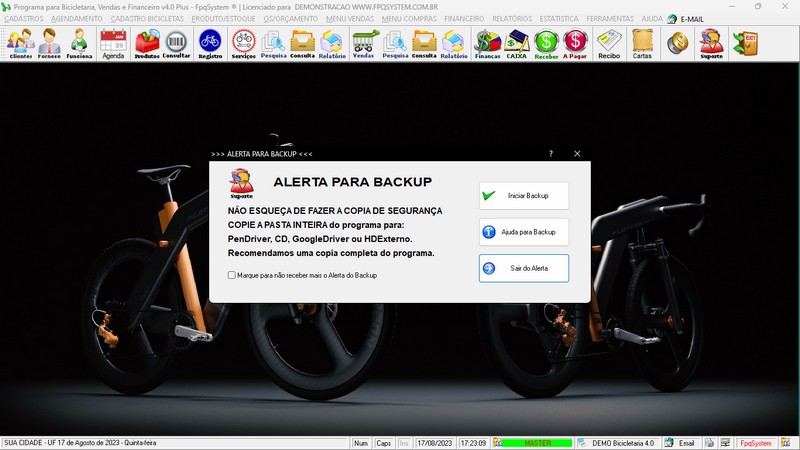
Task: Open the RELATÓRIOS menu
Action: pyautogui.click(x=512, y=18)
